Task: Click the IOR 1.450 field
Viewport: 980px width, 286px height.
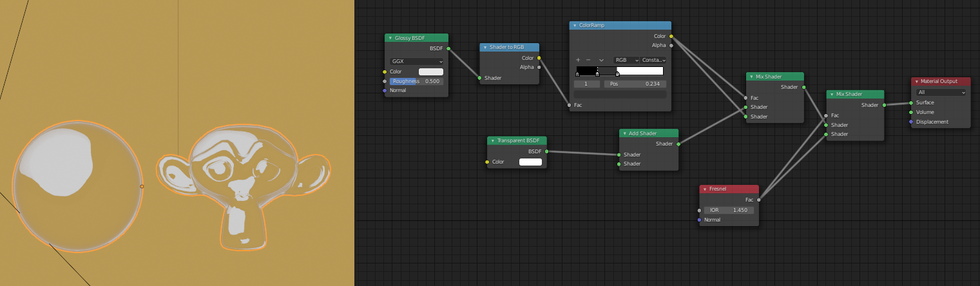Action: coord(729,210)
